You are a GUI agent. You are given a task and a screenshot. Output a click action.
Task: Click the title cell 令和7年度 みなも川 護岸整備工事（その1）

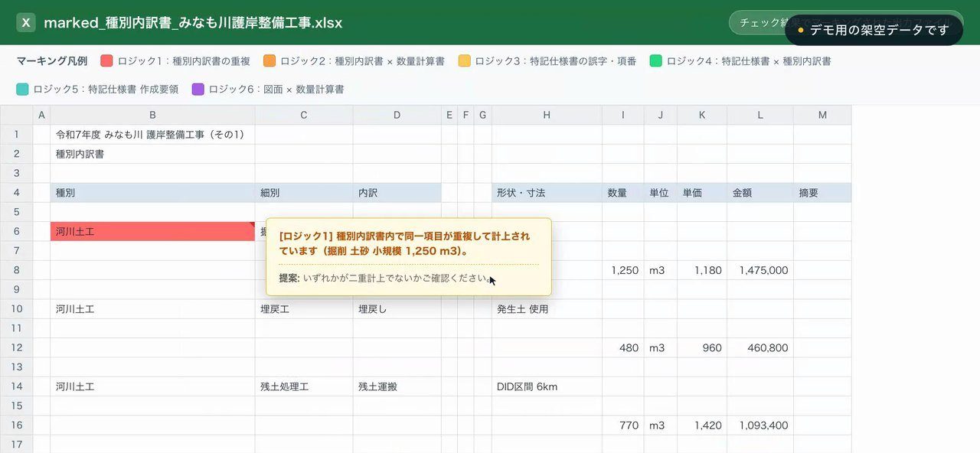152,135
